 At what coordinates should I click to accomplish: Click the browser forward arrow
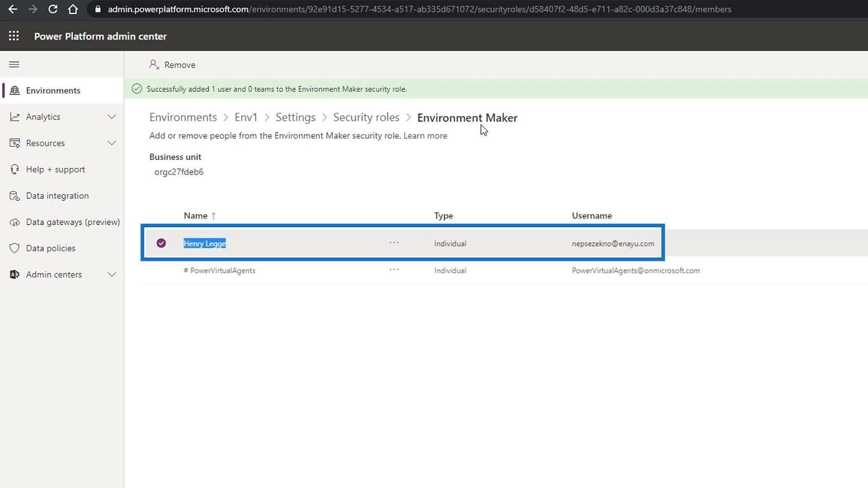(33, 9)
